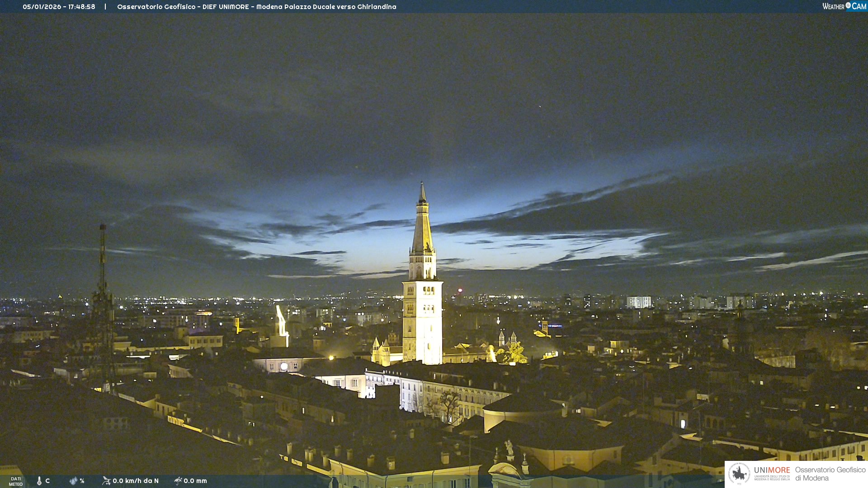The image size is (868, 488).
Task: Click the UNIMORE university crest emblem
Action: tap(739, 474)
